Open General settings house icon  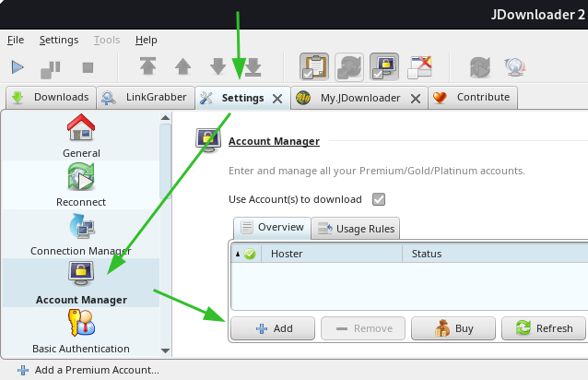point(81,129)
